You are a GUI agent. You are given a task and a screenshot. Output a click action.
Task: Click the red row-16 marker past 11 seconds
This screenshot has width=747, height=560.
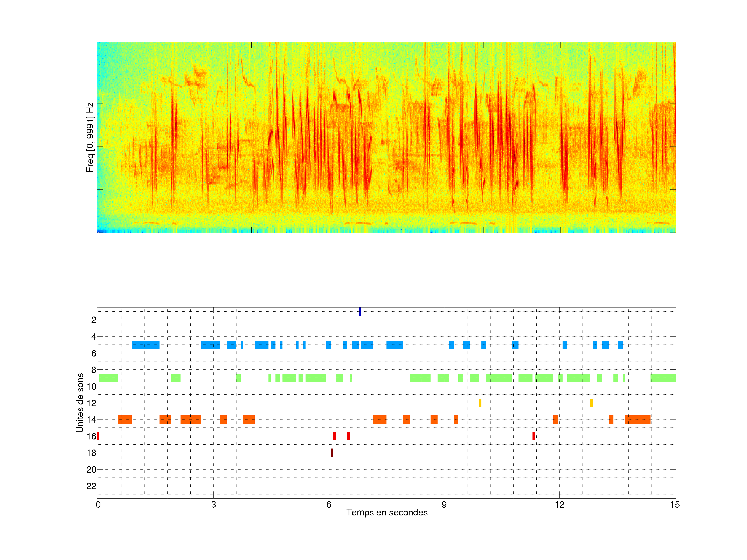(x=534, y=436)
